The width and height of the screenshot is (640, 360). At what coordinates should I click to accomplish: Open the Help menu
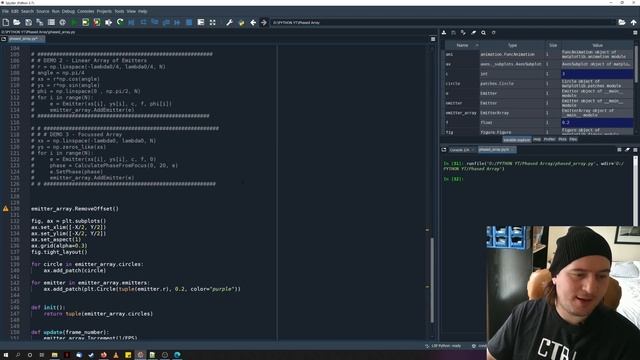[x=142, y=11]
